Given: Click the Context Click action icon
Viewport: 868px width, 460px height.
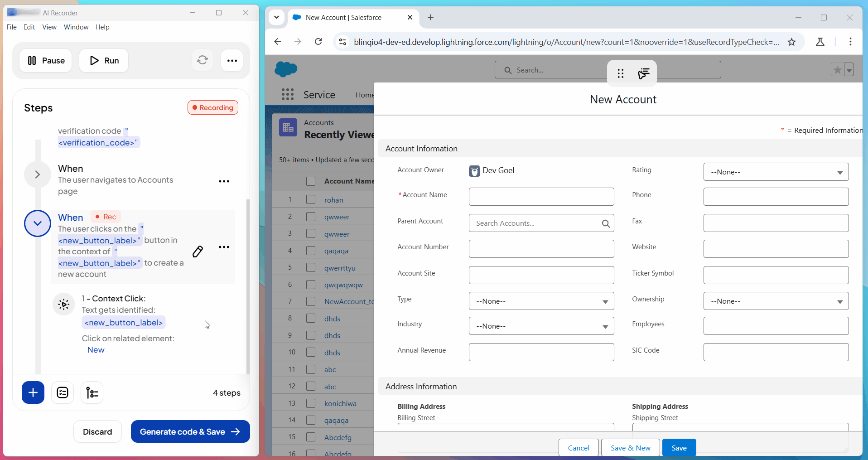Looking at the screenshot, I should [x=64, y=304].
